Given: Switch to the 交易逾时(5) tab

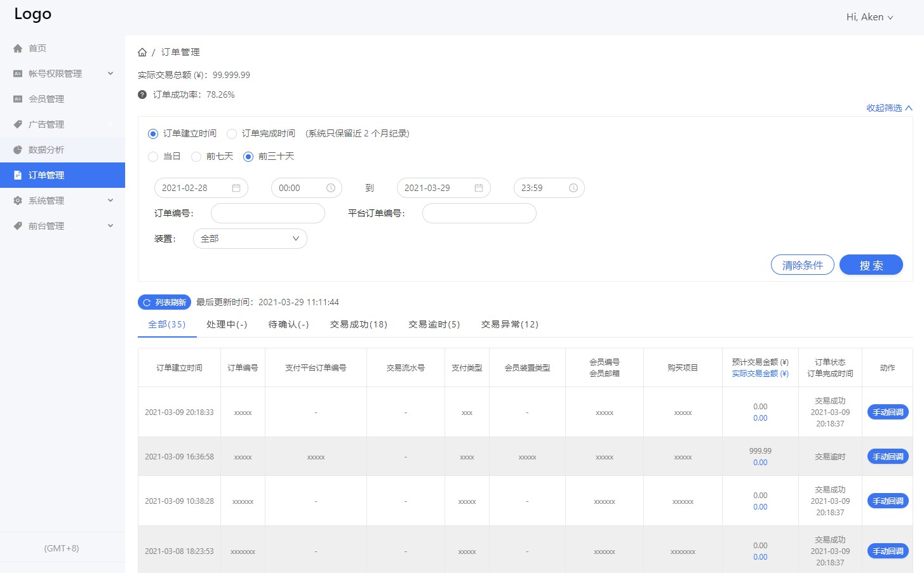Looking at the screenshot, I should (x=434, y=324).
